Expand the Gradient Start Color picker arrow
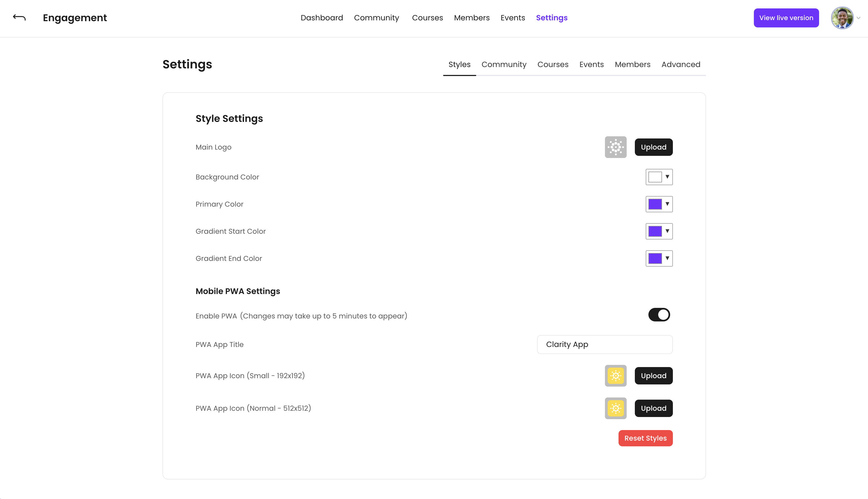This screenshot has height=499, width=868. point(667,231)
